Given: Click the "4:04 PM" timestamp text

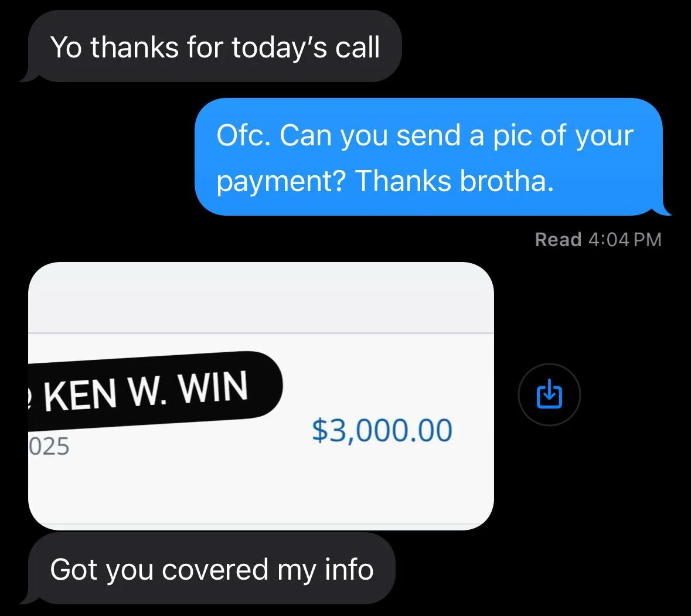Looking at the screenshot, I should [x=625, y=240].
